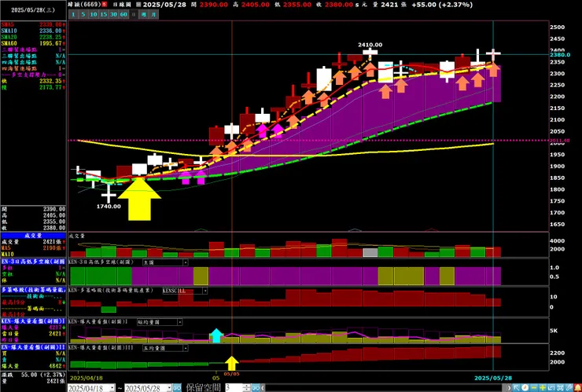Click the round pie-clock icon in bottom toolbar
582x392 pixels.
[x=525, y=388]
